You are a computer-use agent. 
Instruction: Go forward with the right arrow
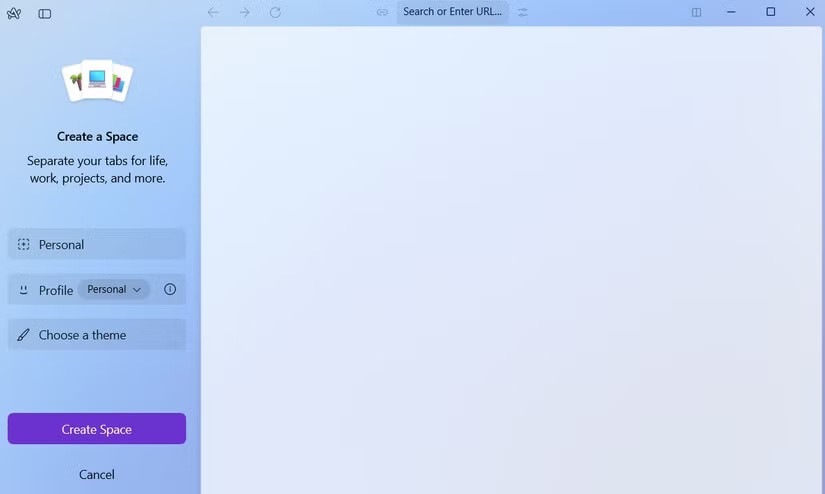(244, 12)
